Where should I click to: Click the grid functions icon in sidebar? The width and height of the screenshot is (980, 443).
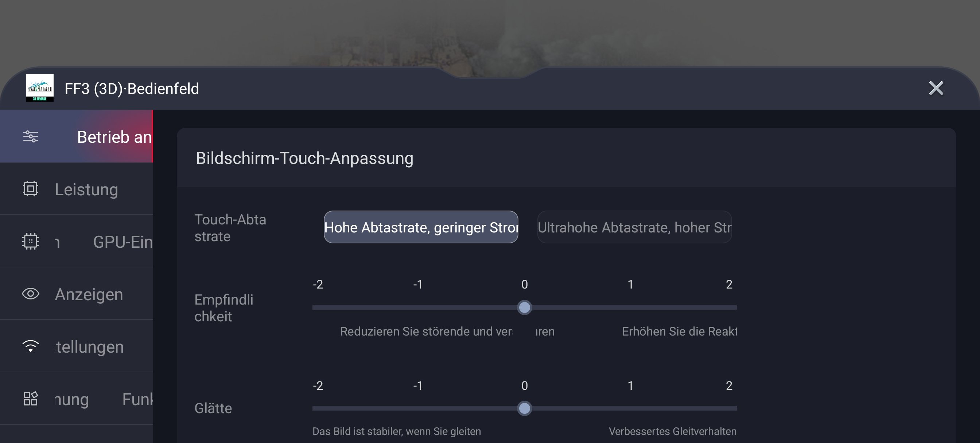click(30, 399)
